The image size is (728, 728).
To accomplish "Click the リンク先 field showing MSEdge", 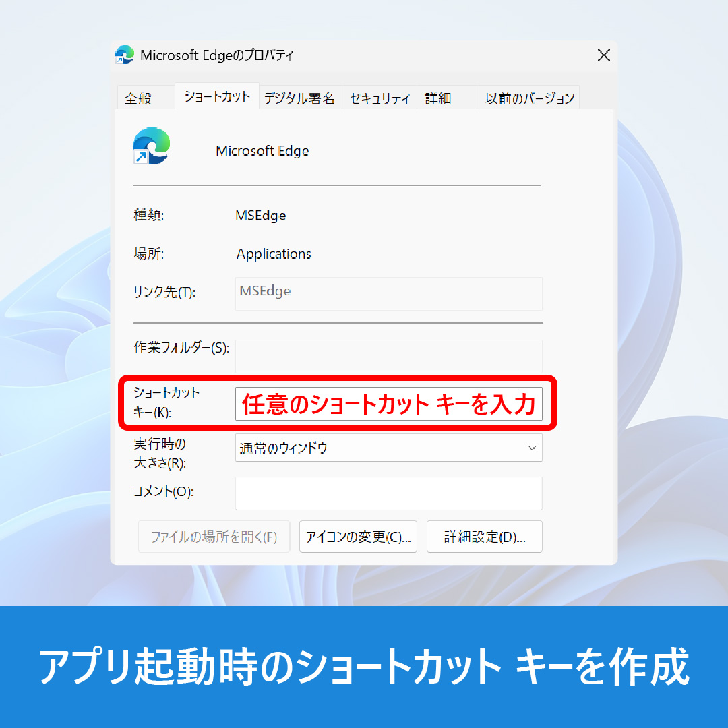I will pyautogui.click(x=389, y=293).
